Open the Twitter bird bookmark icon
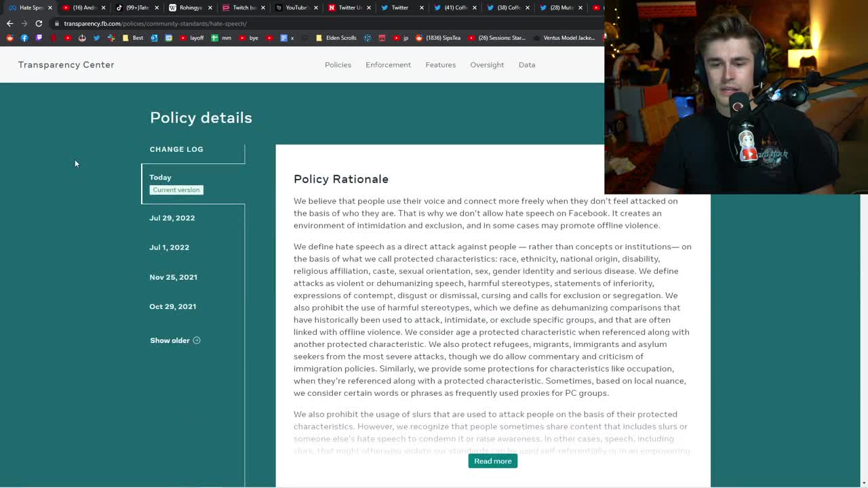Viewport: 868px width, 488px height. (96, 38)
